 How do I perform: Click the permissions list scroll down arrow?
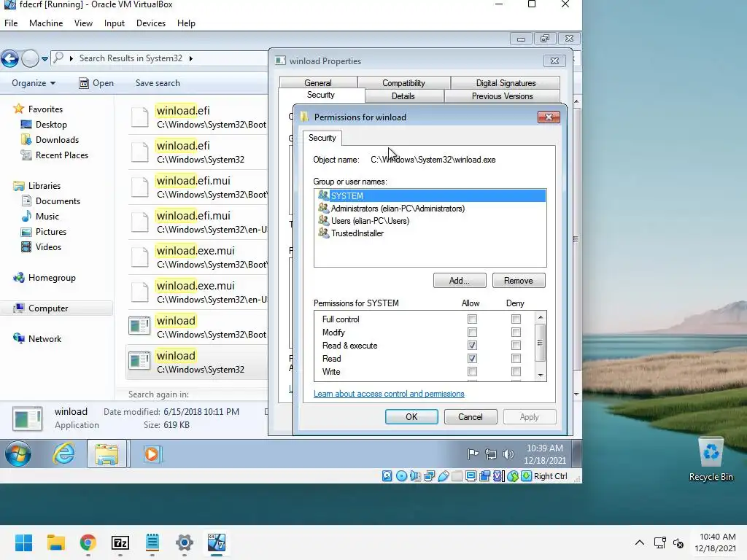point(541,376)
